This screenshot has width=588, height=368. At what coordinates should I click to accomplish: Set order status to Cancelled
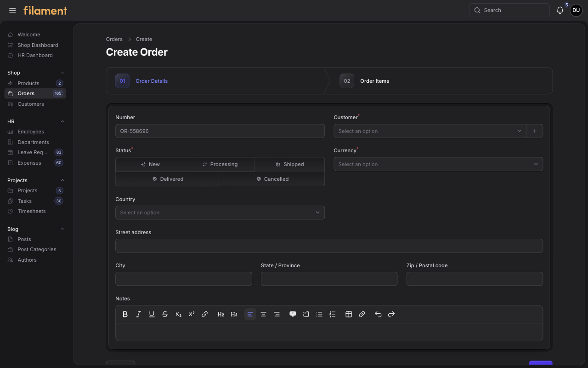(x=272, y=179)
